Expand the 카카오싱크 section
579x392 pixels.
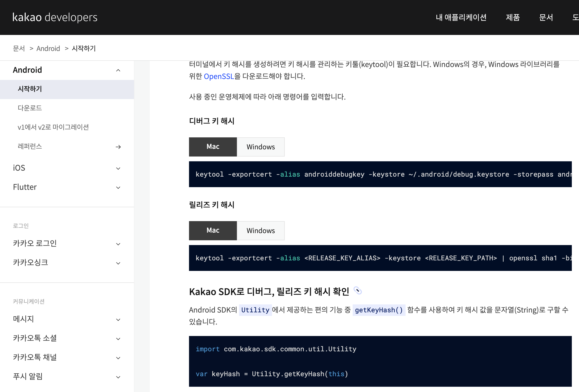118,263
